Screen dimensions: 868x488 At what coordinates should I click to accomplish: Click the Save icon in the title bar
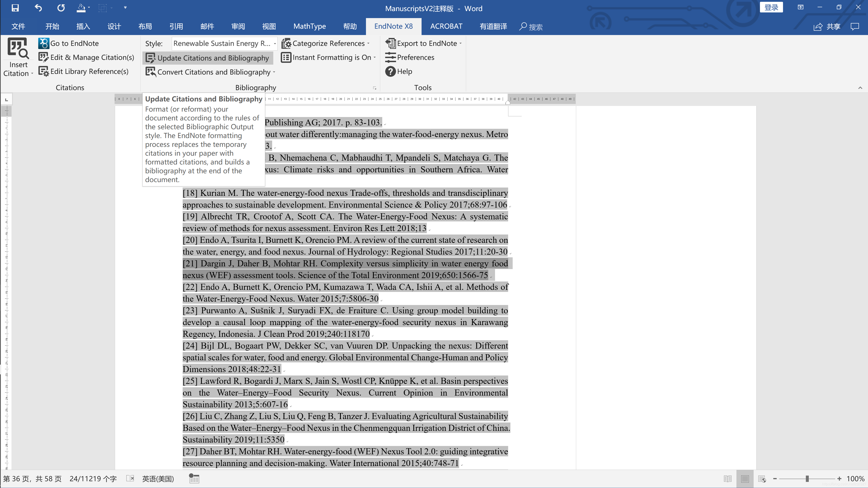[x=15, y=8]
